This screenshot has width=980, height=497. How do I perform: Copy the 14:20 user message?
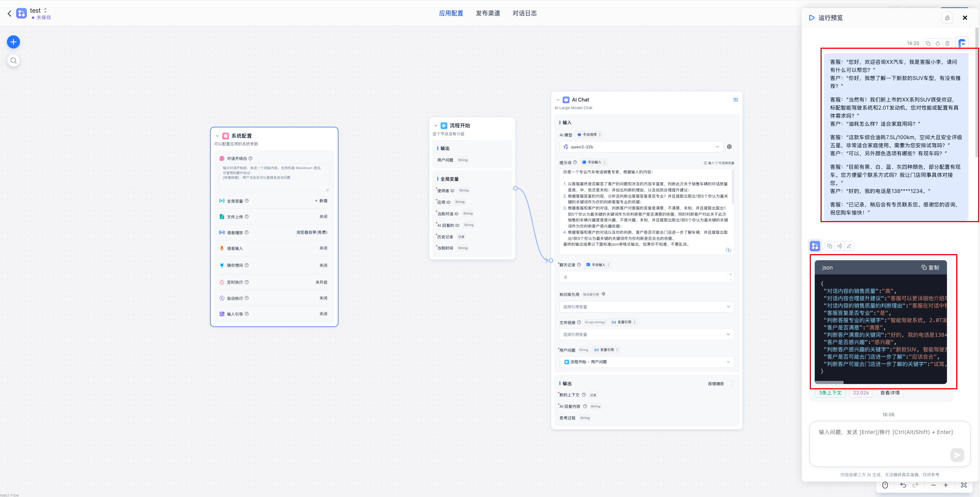tap(928, 43)
